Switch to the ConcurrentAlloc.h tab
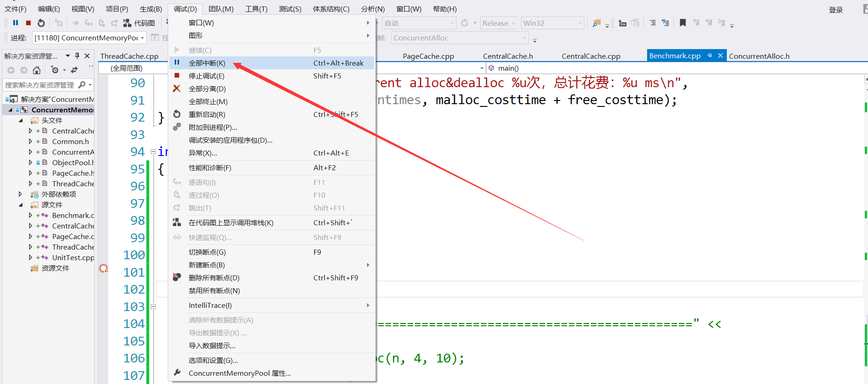 759,56
